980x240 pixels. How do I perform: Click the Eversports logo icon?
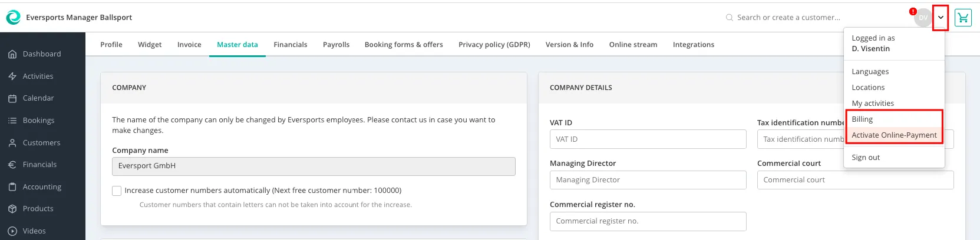(x=13, y=18)
